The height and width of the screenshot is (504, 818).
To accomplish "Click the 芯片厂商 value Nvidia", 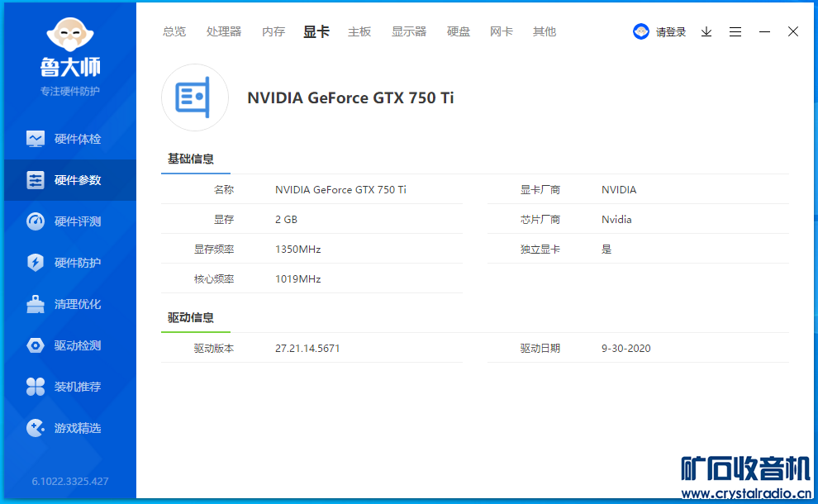I will point(616,220).
